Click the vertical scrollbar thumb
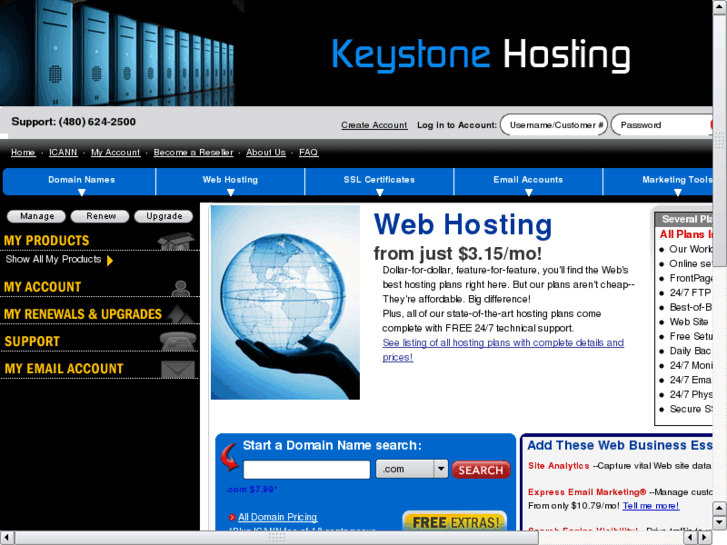Viewport: 727px width, 545px height. pos(720,139)
